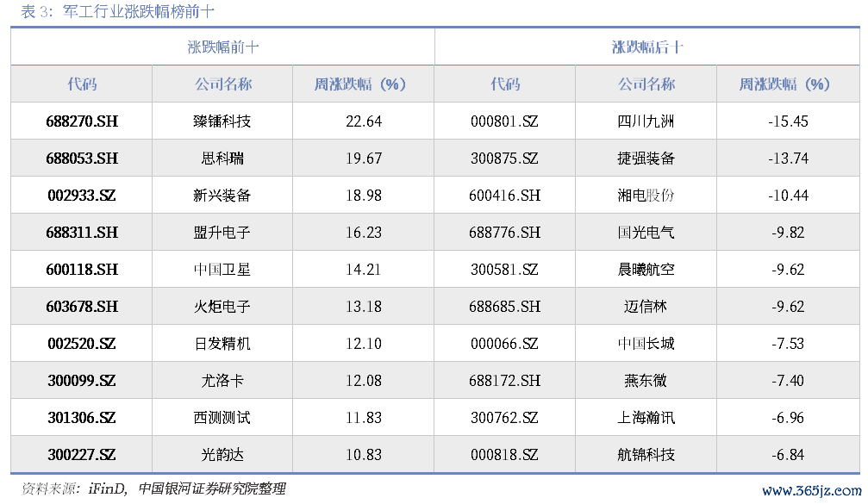Click stock code 600118.SH
Image resolution: width=868 pixels, height=504 pixels.
82,270
